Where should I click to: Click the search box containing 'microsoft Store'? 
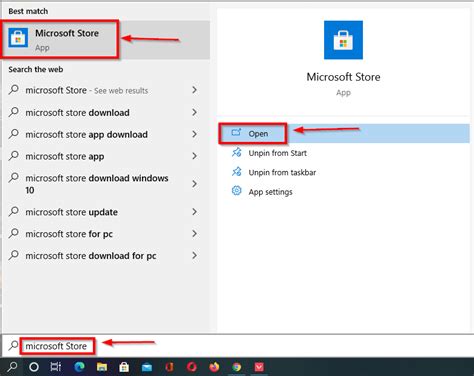pos(237,346)
